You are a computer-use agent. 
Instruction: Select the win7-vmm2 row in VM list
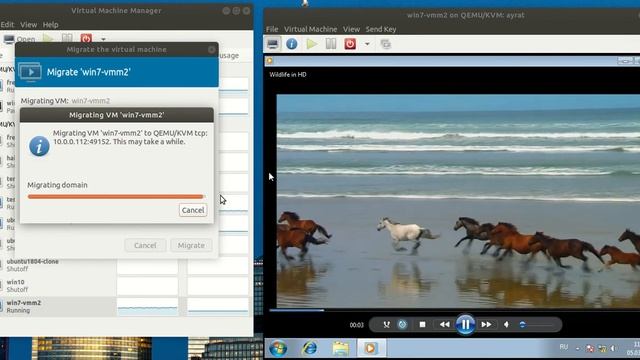click(x=125, y=307)
